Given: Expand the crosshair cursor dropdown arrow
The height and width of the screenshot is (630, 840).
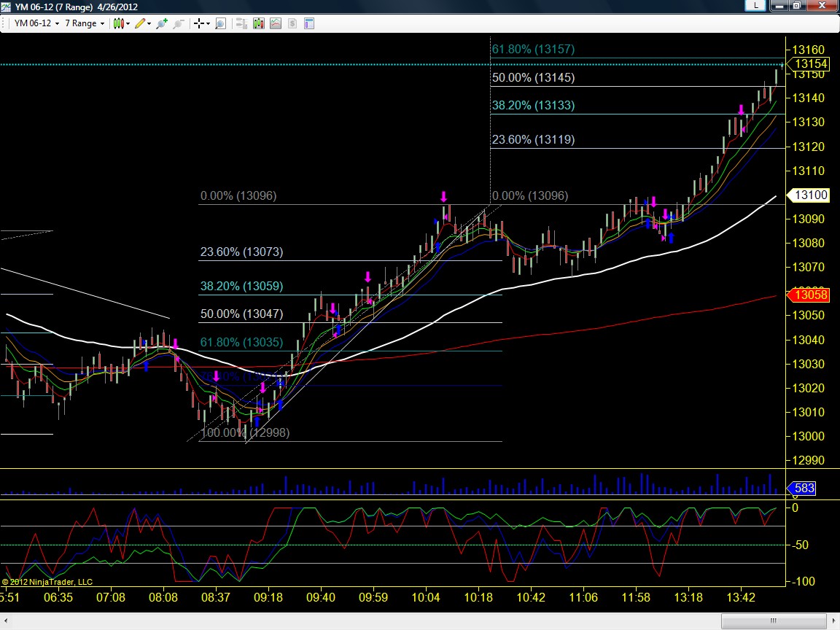Looking at the screenshot, I should [x=208, y=23].
